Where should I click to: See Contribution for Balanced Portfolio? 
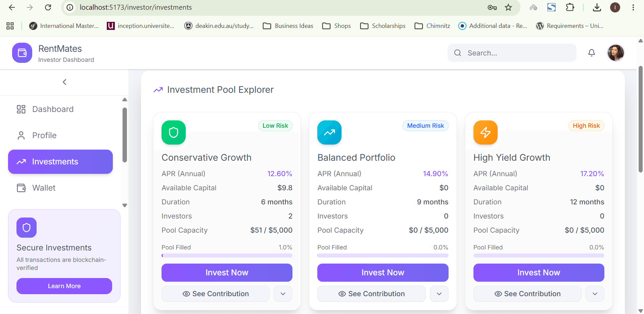pyautogui.click(x=371, y=294)
